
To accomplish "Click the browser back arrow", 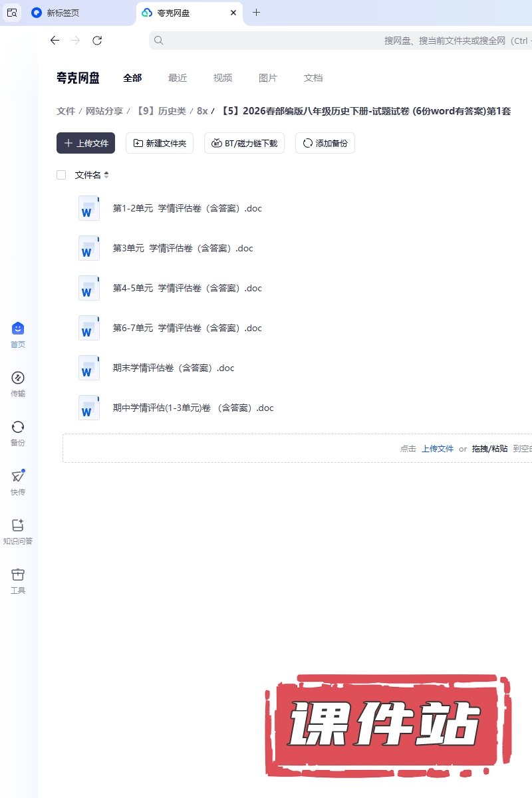I will (55, 41).
